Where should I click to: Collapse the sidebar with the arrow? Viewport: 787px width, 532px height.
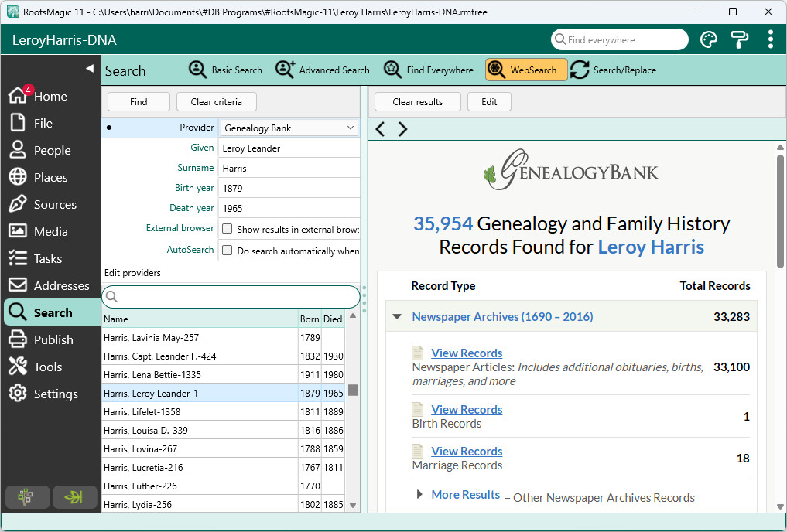click(90, 68)
